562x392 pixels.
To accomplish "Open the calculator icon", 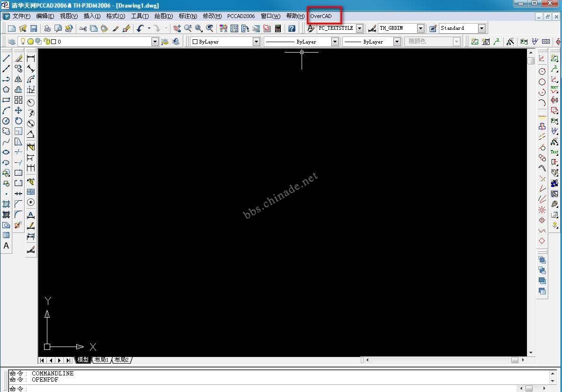I will (x=278, y=28).
